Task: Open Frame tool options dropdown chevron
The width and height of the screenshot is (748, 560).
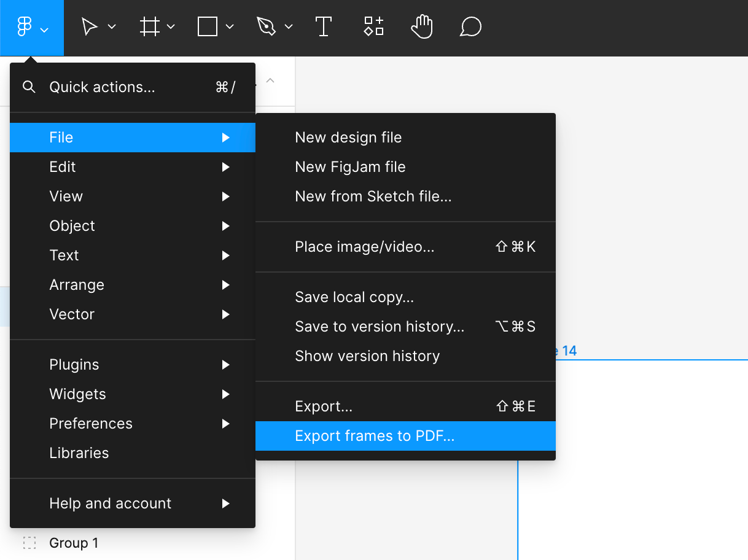Action: 171,27
